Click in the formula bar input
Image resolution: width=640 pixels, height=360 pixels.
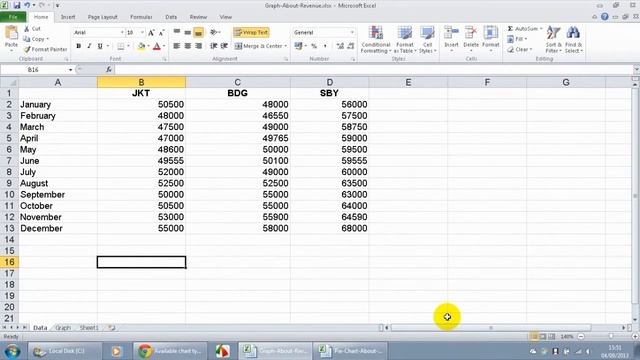tap(373, 70)
